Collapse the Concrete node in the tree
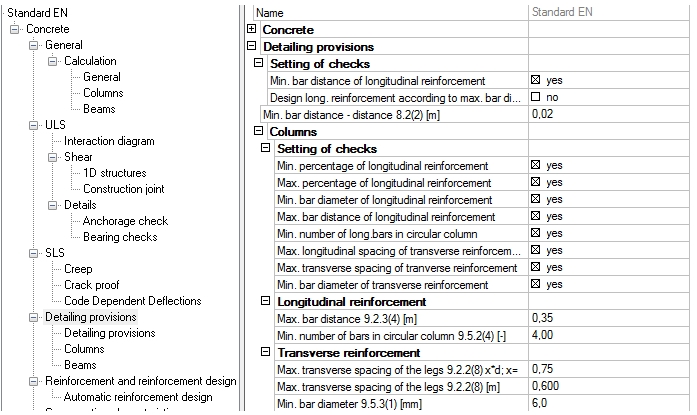This screenshot has width=697, height=415. click(x=15, y=29)
